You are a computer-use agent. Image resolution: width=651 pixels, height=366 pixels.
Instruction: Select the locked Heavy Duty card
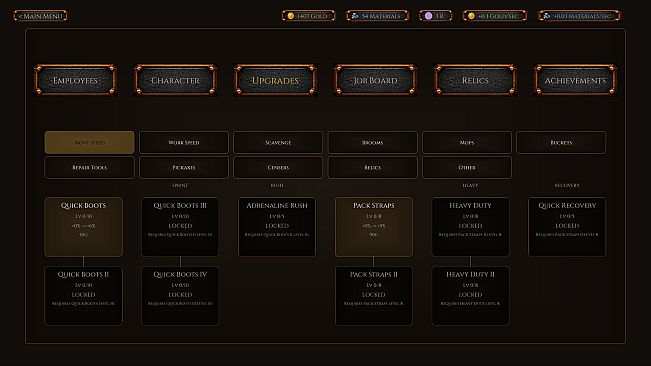click(x=470, y=227)
